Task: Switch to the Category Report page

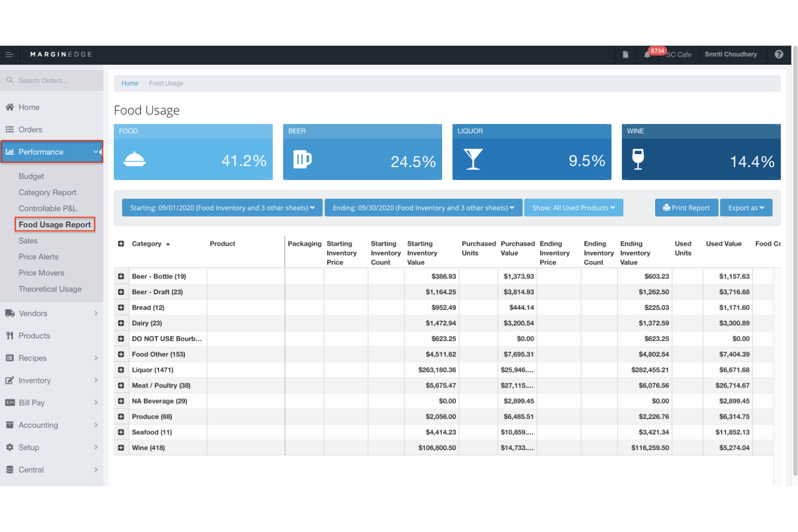Action: 47,192
